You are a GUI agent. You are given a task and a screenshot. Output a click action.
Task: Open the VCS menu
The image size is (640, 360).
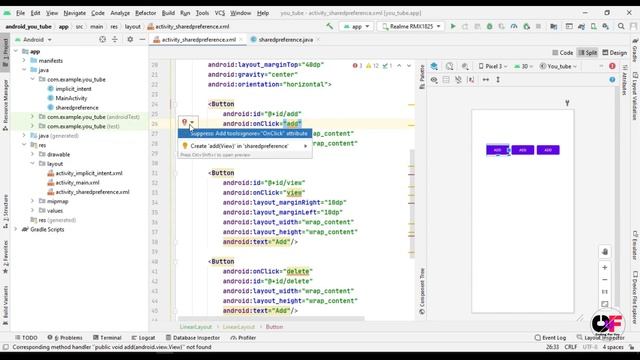pyautogui.click(x=220, y=13)
